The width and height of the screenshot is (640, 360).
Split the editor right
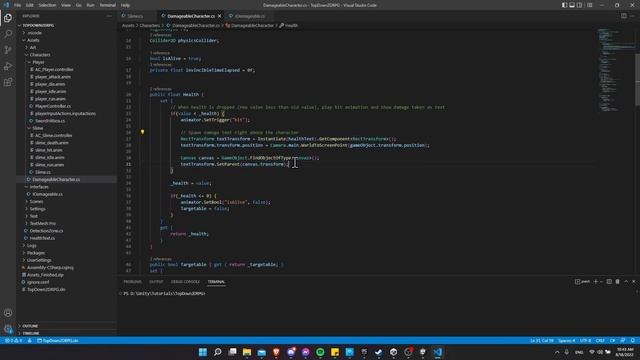pos(624,16)
